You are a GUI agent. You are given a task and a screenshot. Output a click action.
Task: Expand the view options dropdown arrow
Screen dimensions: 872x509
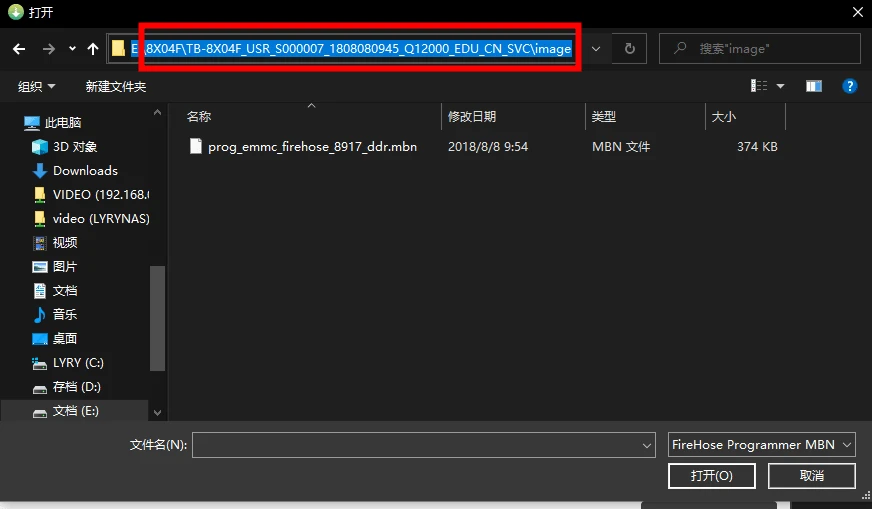tap(781, 87)
